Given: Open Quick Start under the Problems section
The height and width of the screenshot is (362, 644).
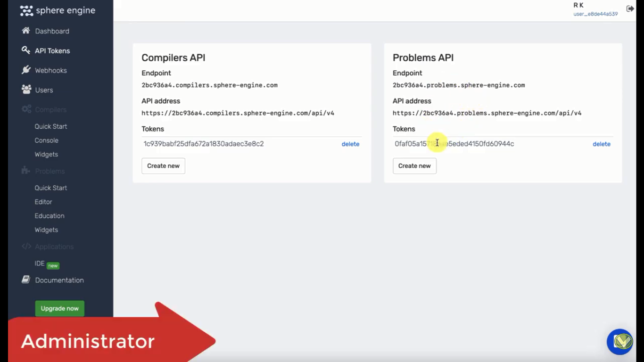Looking at the screenshot, I should tap(51, 188).
